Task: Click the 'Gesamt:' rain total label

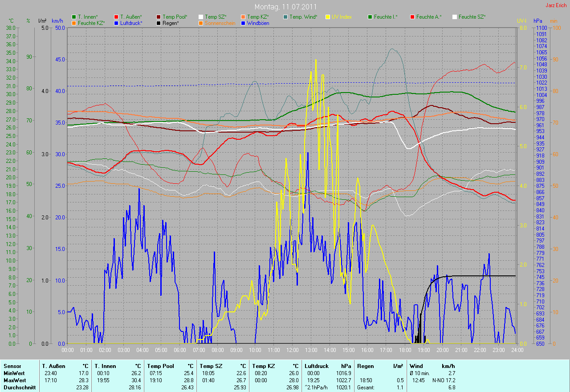Action: coord(366,388)
